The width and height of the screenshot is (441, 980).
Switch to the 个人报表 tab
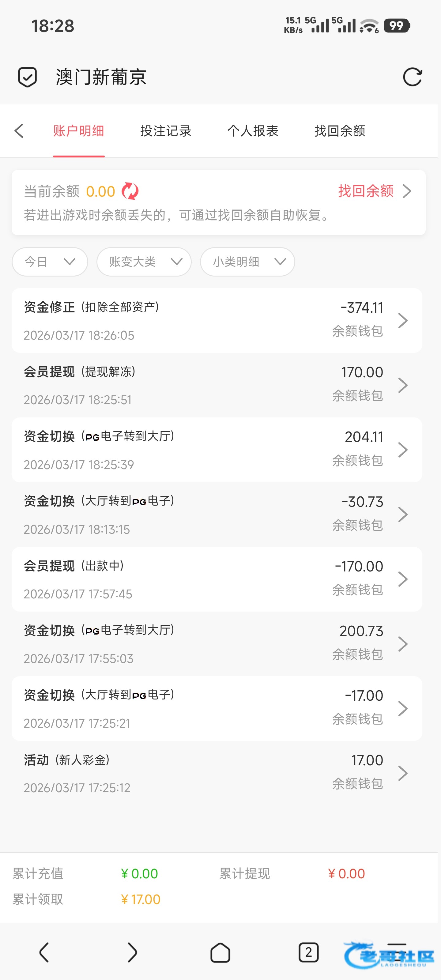click(253, 131)
